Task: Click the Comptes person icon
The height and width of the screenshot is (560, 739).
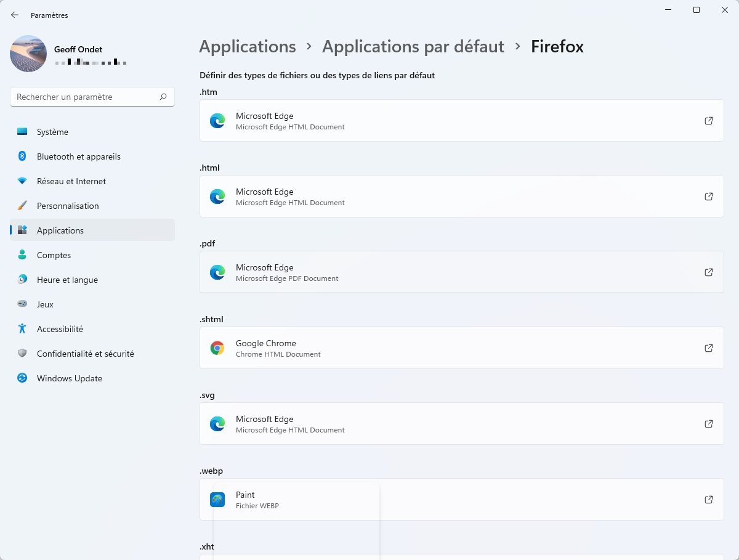Action: [x=22, y=255]
